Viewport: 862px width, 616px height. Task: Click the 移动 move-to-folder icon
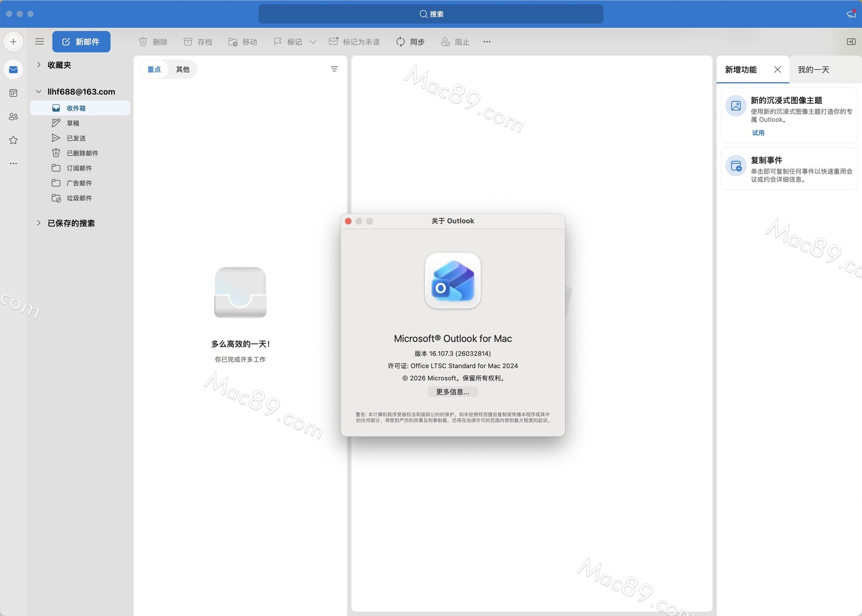233,41
